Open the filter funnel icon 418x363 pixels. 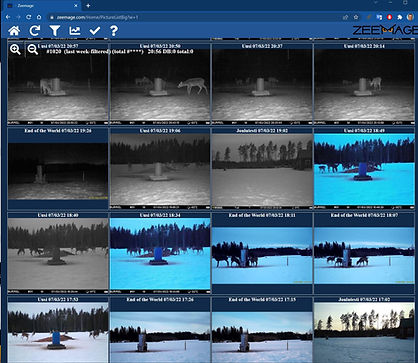(55, 31)
